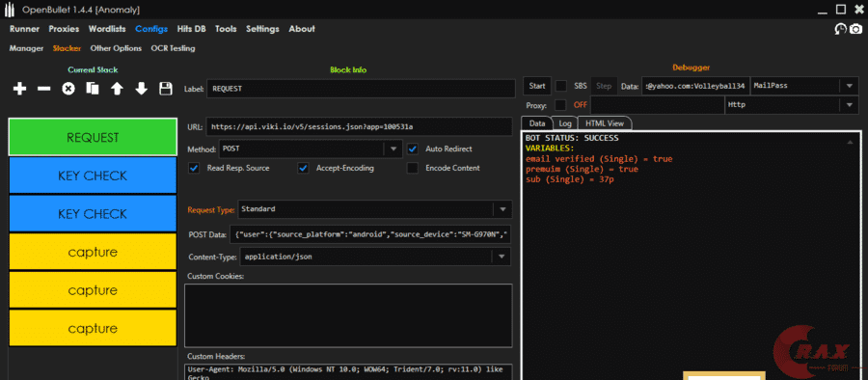Switch to the Manager sub-tab
This screenshot has width=868, height=380.
(x=27, y=48)
